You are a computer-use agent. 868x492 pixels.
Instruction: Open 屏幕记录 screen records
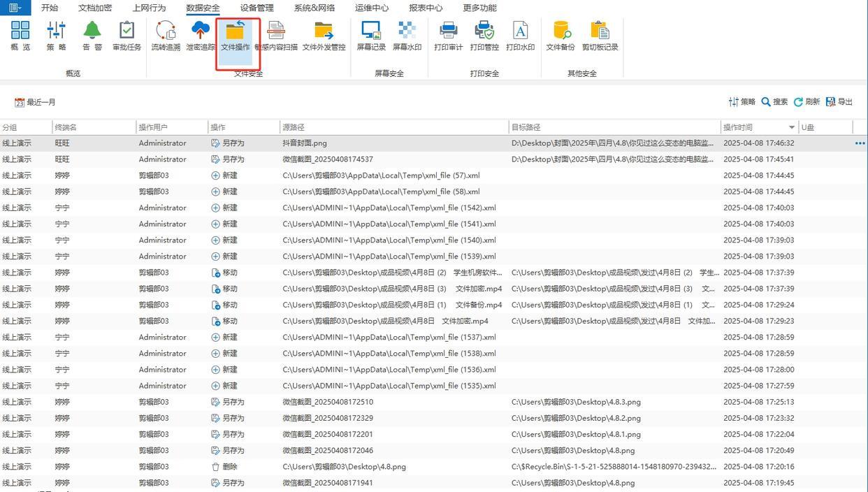coord(370,35)
